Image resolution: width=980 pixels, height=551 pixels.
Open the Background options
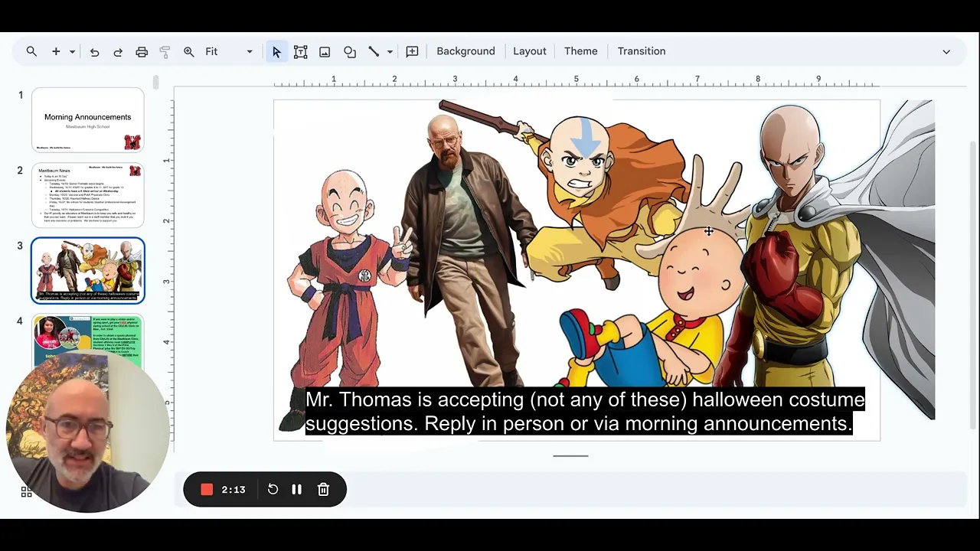tap(465, 51)
